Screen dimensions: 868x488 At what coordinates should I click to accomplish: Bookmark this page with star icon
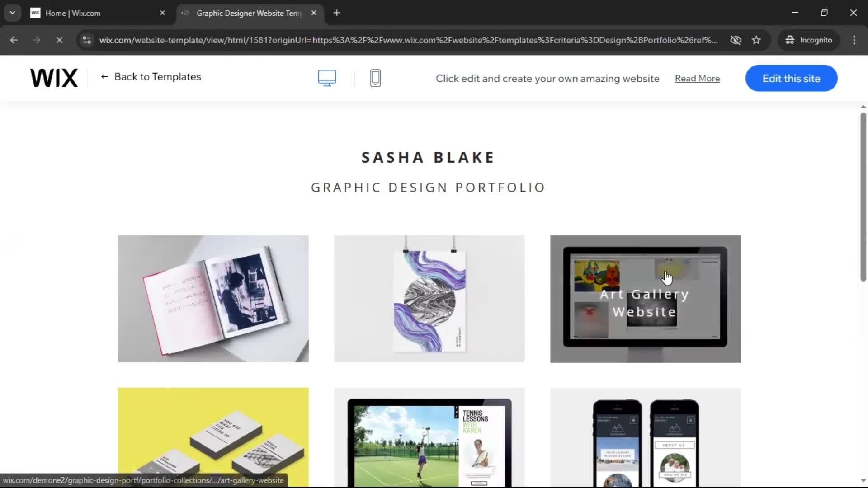[756, 40]
